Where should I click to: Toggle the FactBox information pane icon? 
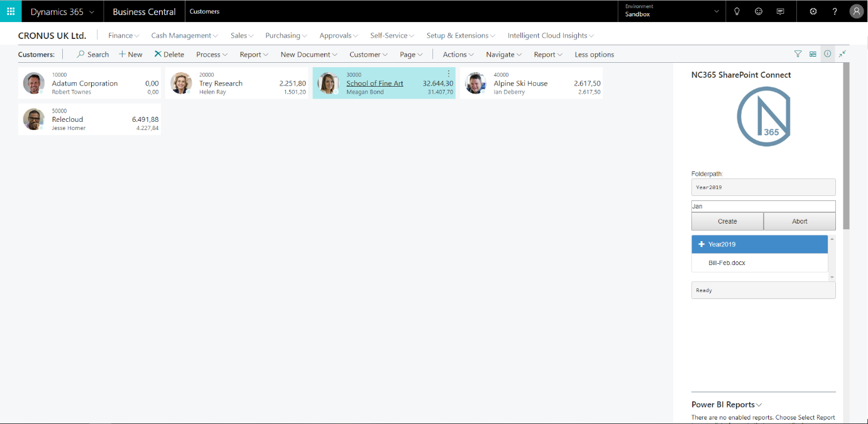(828, 54)
